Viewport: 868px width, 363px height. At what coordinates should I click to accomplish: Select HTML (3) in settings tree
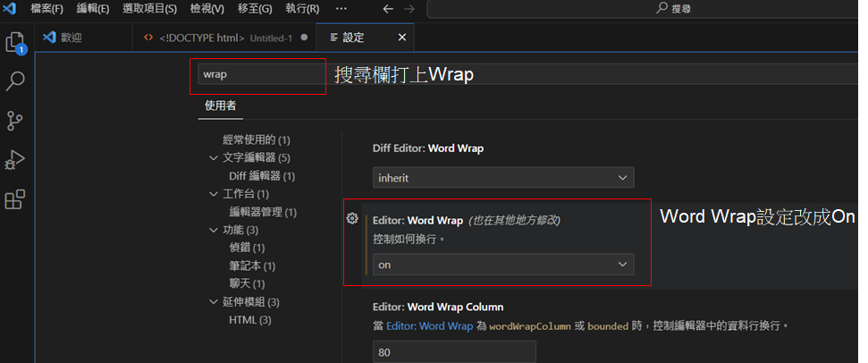(x=250, y=320)
